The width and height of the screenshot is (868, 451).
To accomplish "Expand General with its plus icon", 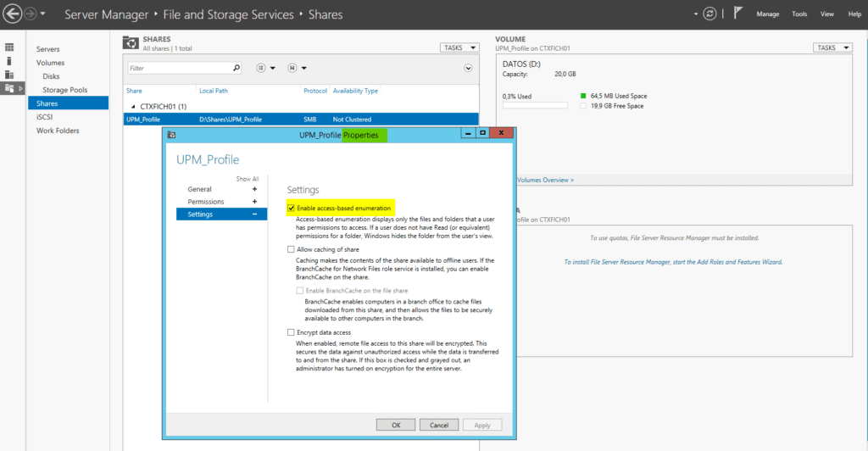I will coord(254,189).
